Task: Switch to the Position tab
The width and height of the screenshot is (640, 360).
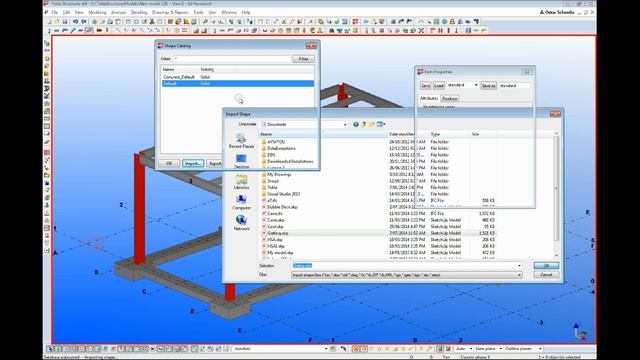Action: click(449, 98)
